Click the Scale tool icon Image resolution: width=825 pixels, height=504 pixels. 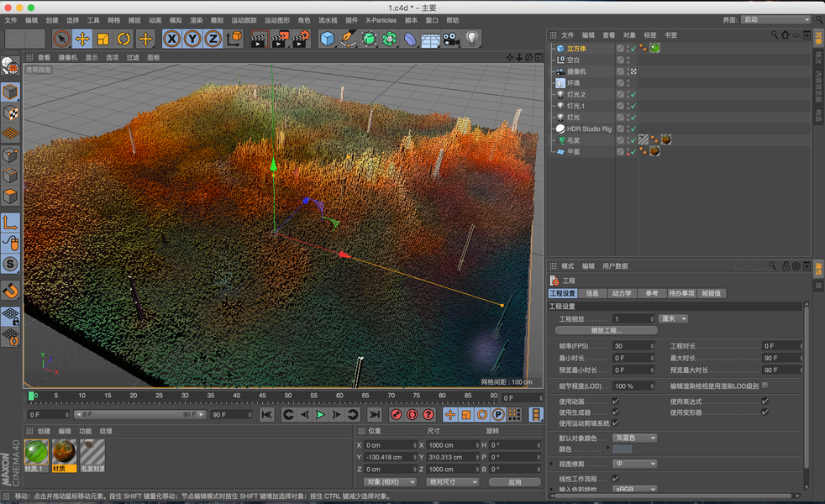point(103,39)
